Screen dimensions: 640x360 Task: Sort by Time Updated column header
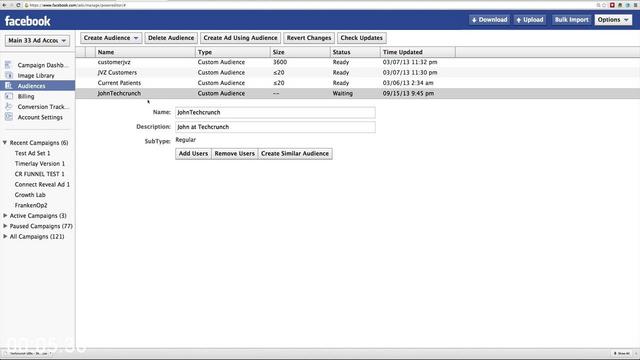pyautogui.click(x=418, y=52)
